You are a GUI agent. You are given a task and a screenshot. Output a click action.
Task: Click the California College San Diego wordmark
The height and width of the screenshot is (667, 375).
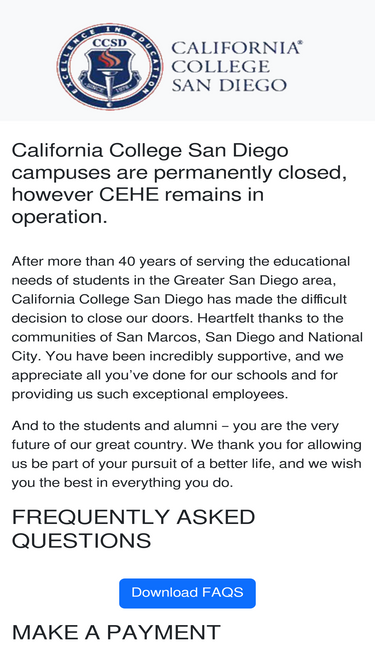pyautogui.click(x=237, y=66)
